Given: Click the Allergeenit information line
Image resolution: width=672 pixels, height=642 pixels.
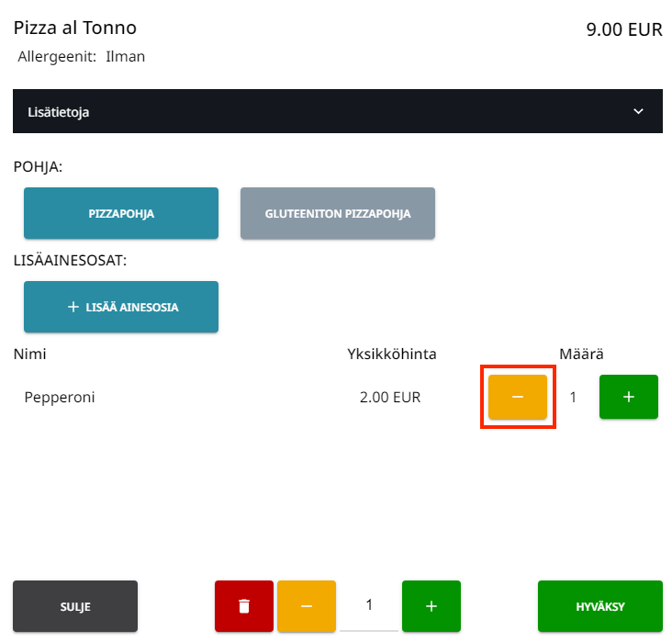Looking at the screenshot, I should click(x=82, y=57).
